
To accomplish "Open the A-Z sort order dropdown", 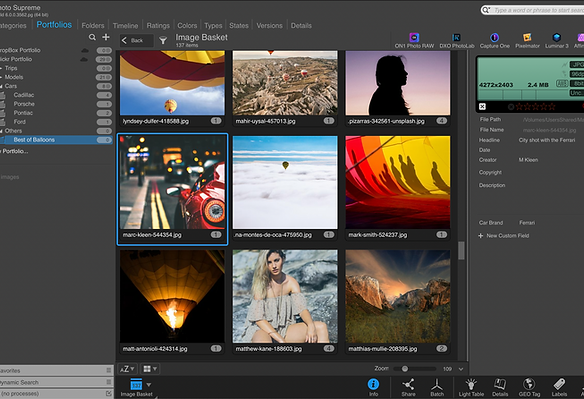I will (x=127, y=369).
